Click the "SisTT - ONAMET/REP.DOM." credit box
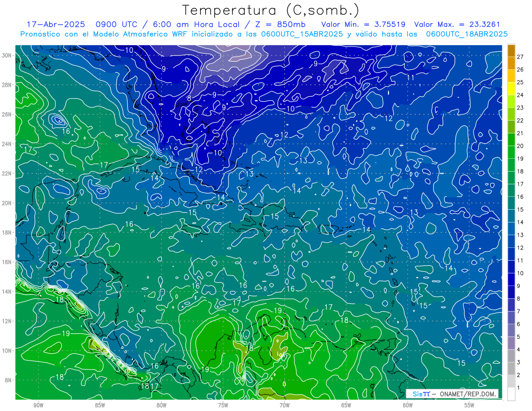The image size is (532, 411). pyautogui.click(x=452, y=394)
